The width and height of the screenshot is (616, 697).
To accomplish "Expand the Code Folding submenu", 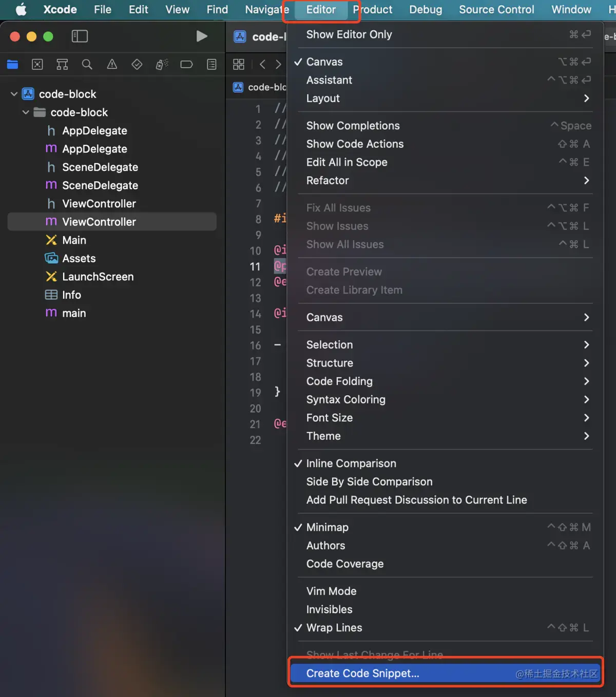I will coord(445,381).
